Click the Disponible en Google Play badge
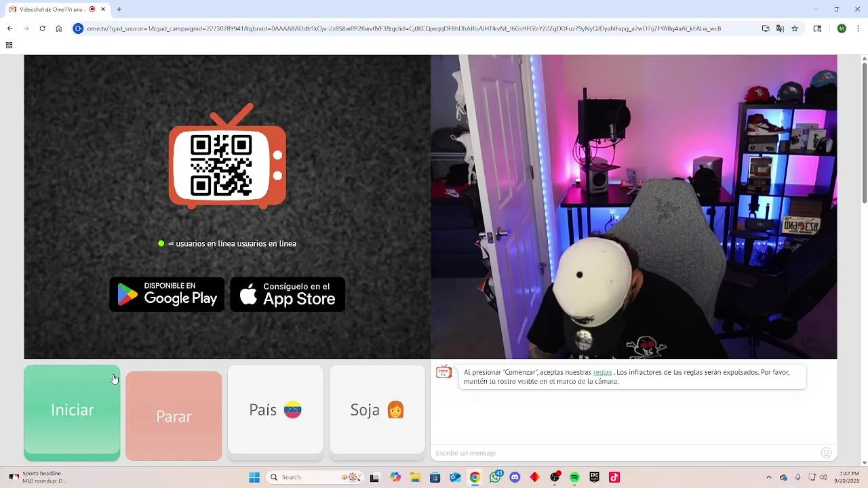Image resolution: width=868 pixels, height=488 pixels. [167, 294]
